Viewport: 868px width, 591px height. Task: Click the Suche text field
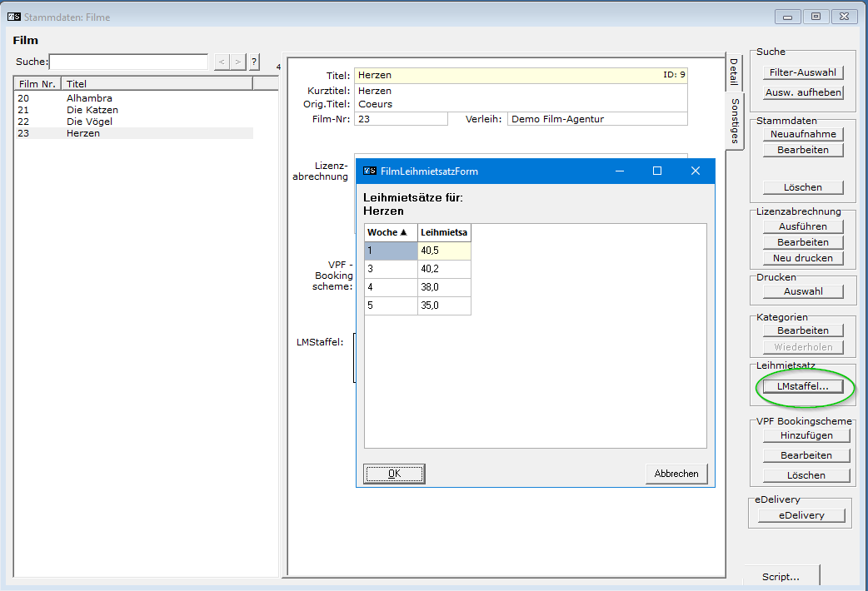(128, 62)
